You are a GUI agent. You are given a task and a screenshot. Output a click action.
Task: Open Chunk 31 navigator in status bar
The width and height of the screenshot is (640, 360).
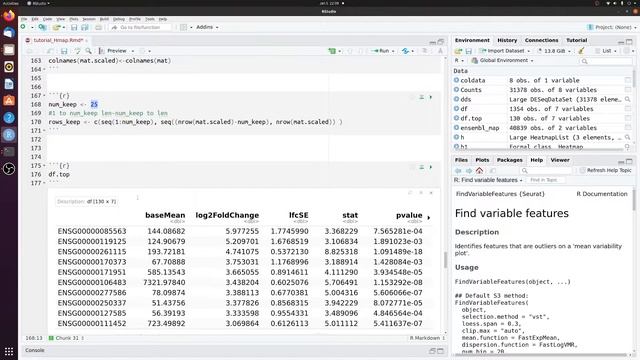coord(67,338)
